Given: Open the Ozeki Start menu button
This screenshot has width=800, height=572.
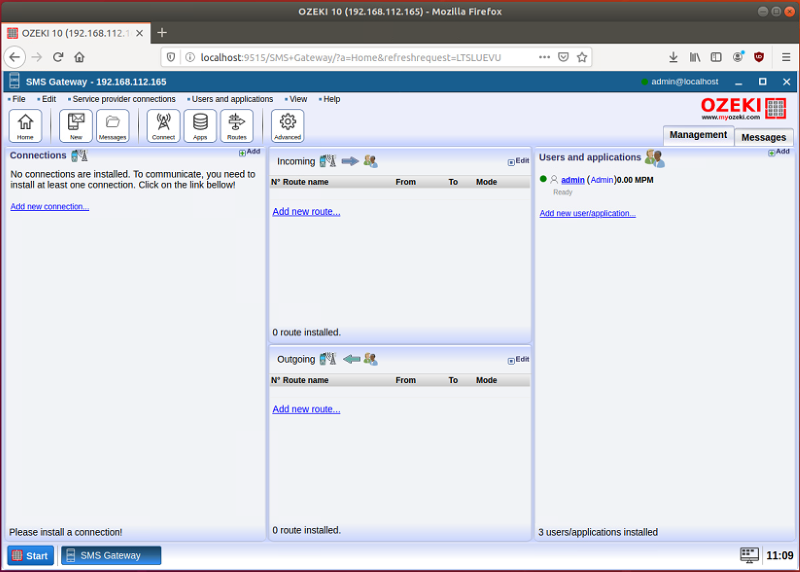Looking at the screenshot, I should (31, 555).
